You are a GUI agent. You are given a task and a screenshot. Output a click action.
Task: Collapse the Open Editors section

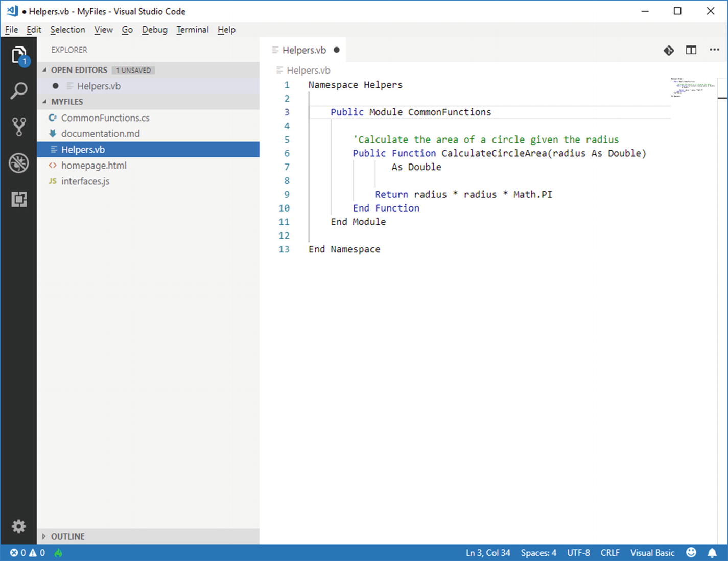pyautogui.click(x=79, y=70)
